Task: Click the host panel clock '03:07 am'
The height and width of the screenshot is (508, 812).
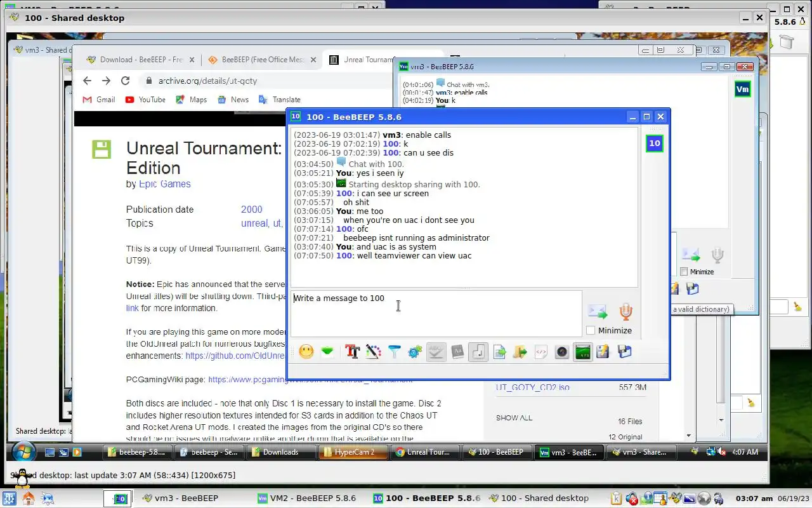Action: click(x=754, y=498)
